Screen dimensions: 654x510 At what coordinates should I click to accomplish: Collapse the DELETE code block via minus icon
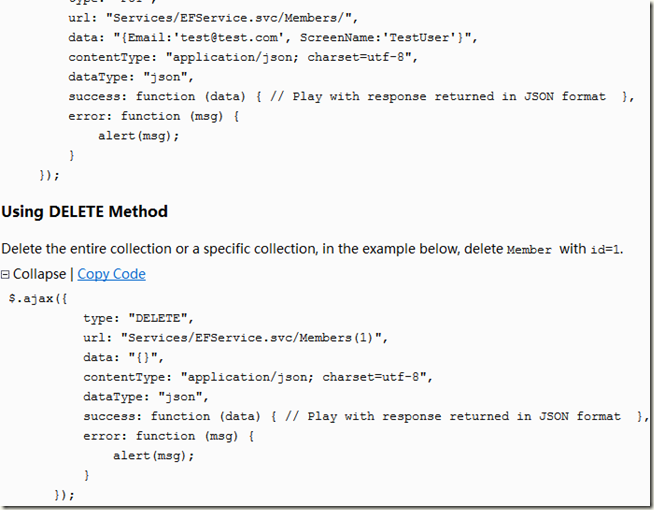click(6, 274)
